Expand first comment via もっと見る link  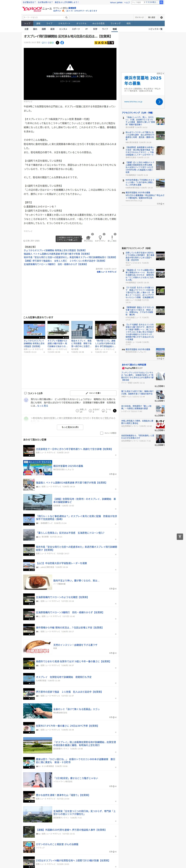tap(43, 406)
